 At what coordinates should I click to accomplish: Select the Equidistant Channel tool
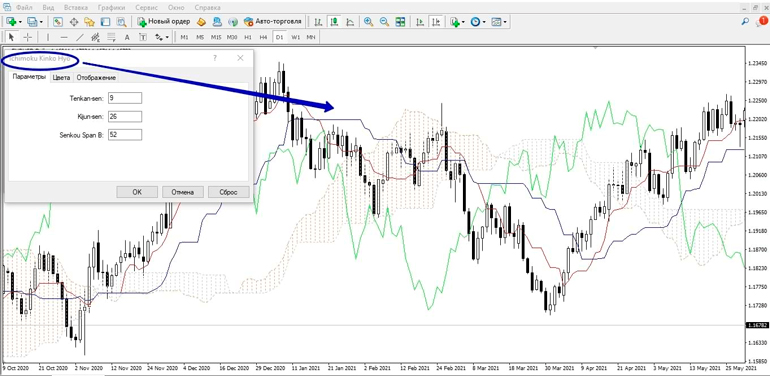[95, 37]
